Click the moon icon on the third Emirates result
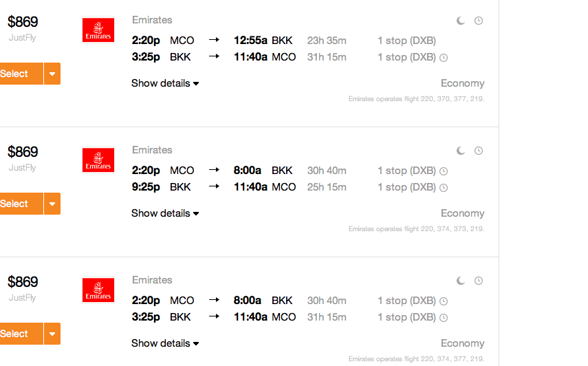Viewport: 588px width, 366px height. (x=461, y=281)
